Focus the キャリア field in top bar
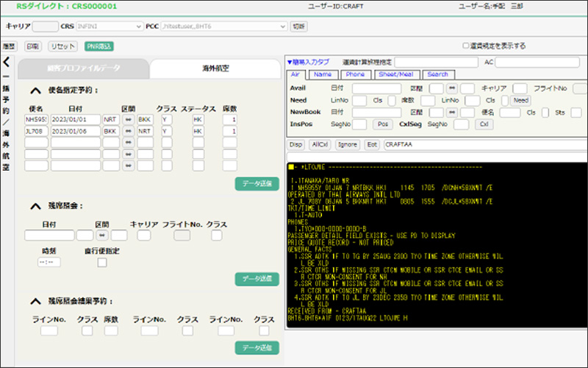 click(45, 26)
